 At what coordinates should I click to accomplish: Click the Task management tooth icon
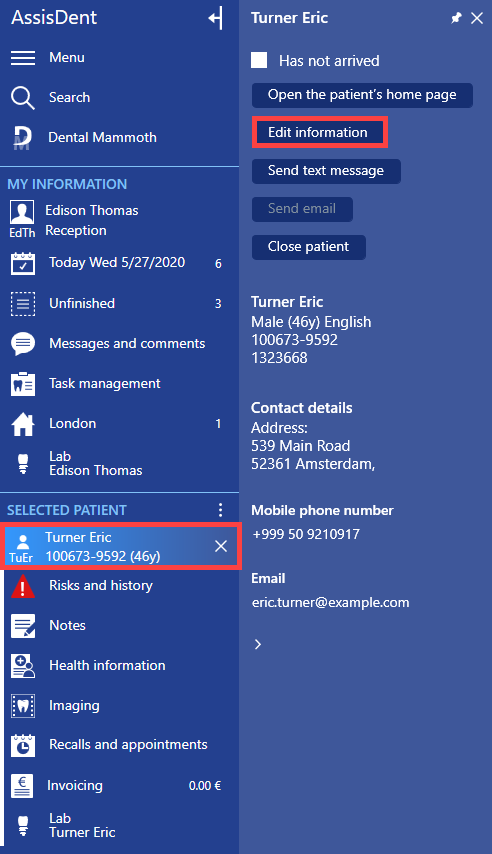pyautogui.click(x=23, y=384)
